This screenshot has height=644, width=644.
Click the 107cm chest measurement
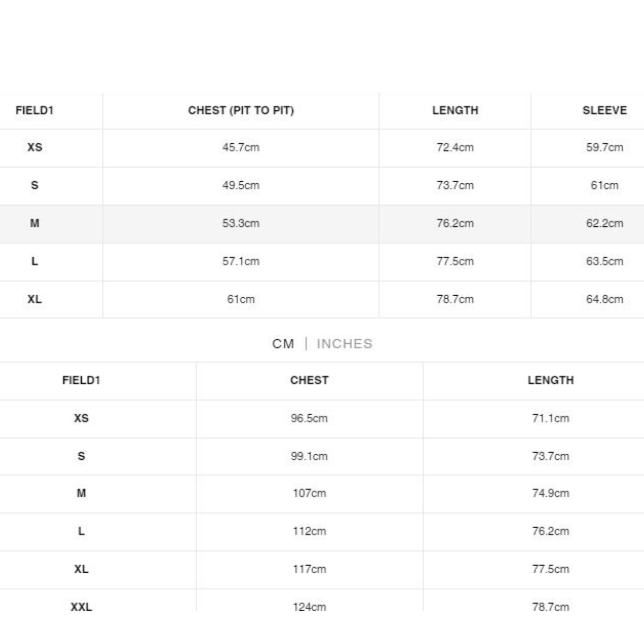[x=310, y=493]
